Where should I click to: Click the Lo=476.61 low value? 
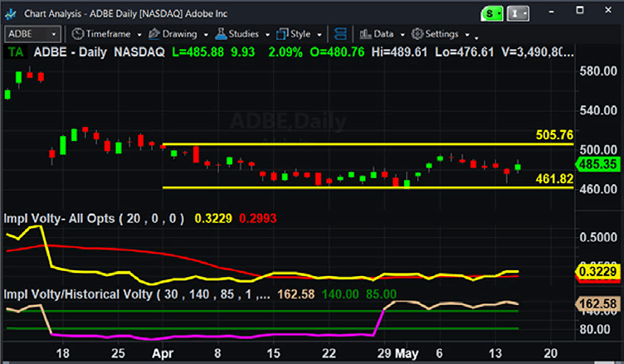click(x=464, y=52)
